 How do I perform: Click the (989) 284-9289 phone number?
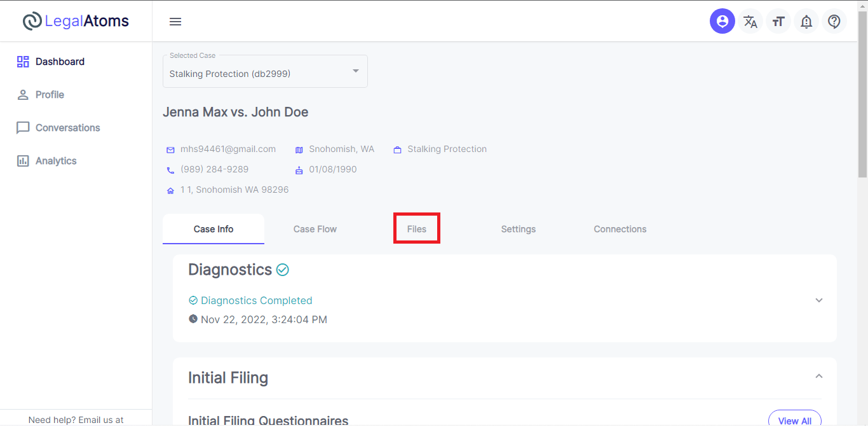pyautogui.click(x=215, y=169)
